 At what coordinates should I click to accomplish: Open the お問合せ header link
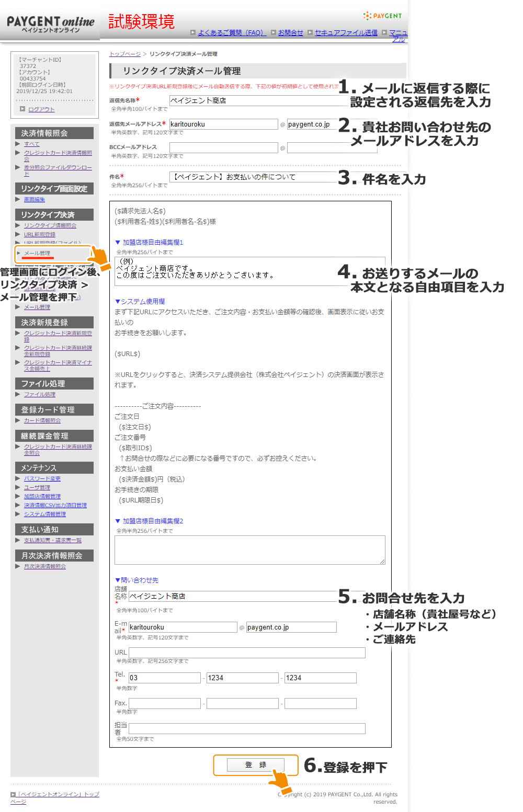(291, 32)
